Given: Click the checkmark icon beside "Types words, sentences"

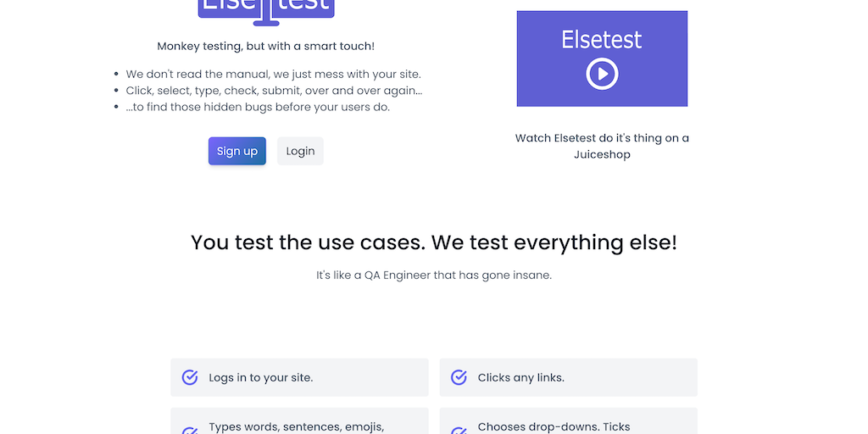Looking at the screenshot, I should tap(190, 430).
